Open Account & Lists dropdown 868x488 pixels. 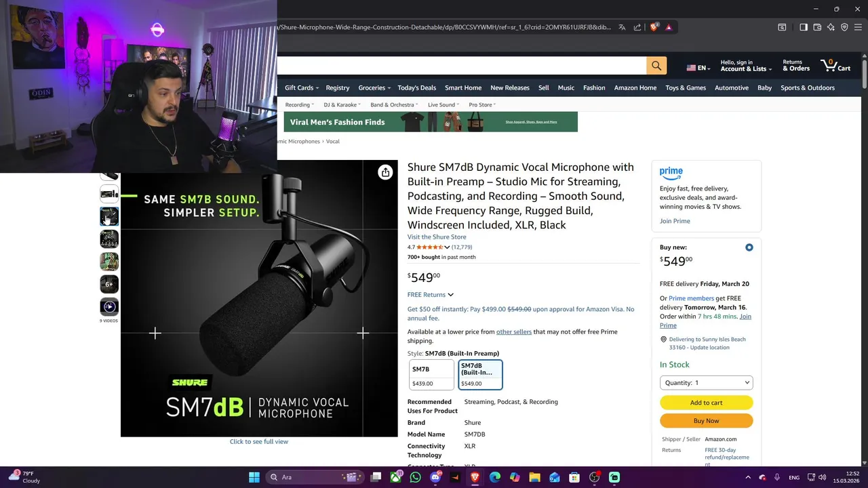746,65
